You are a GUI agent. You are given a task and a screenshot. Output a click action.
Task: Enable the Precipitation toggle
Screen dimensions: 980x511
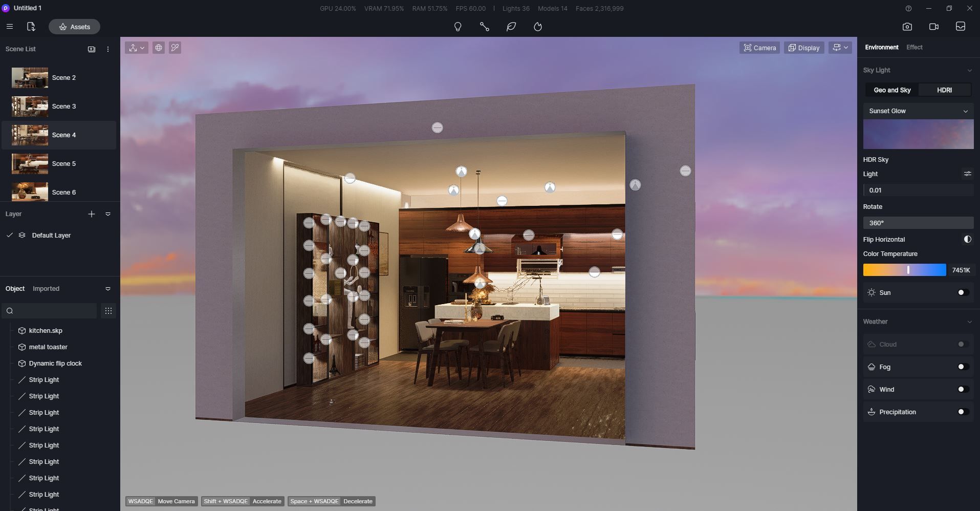[x=963, y=412]
